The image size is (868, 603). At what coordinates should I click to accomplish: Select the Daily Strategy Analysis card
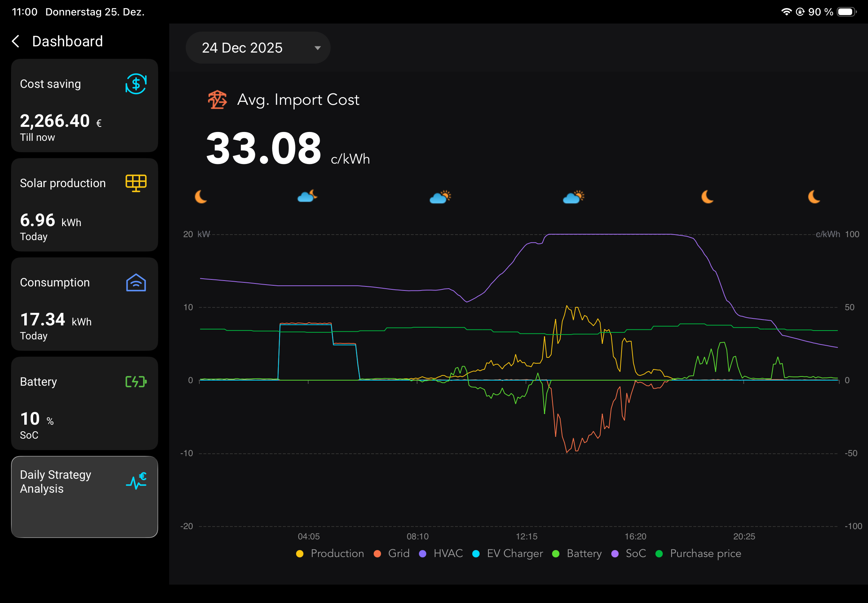(84, 497)
